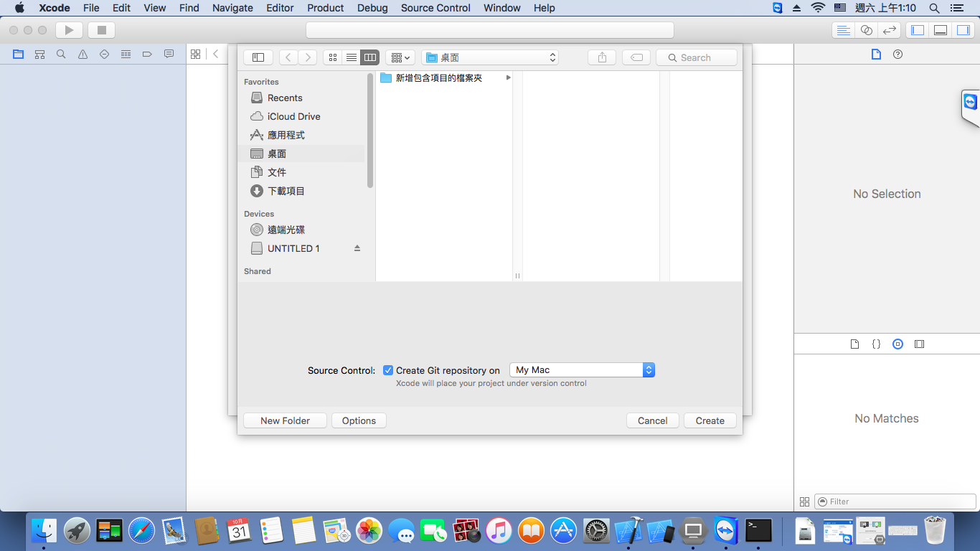Switch library to grid view icon

coord(804,501)
